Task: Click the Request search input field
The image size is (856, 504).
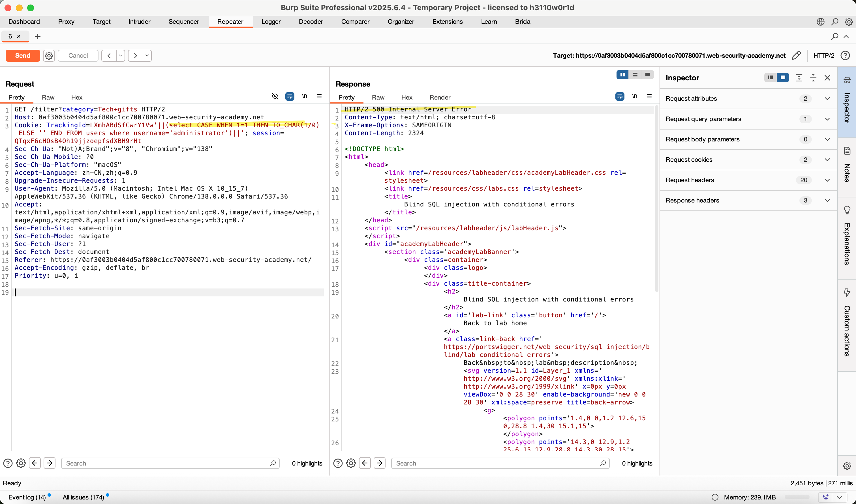Action: tap(170, 463)
